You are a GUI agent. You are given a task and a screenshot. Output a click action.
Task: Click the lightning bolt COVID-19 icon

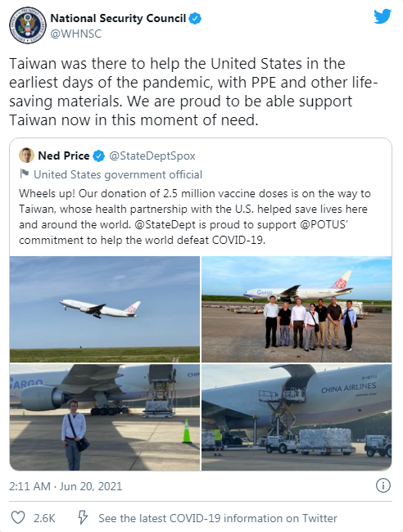click(x=83, y=518)
